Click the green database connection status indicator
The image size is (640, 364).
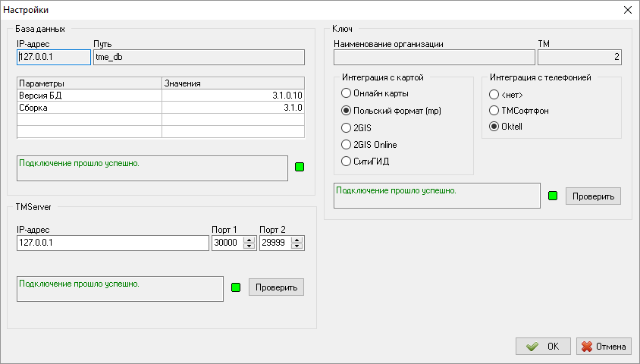pyautogui.click(x=299, y=167)
